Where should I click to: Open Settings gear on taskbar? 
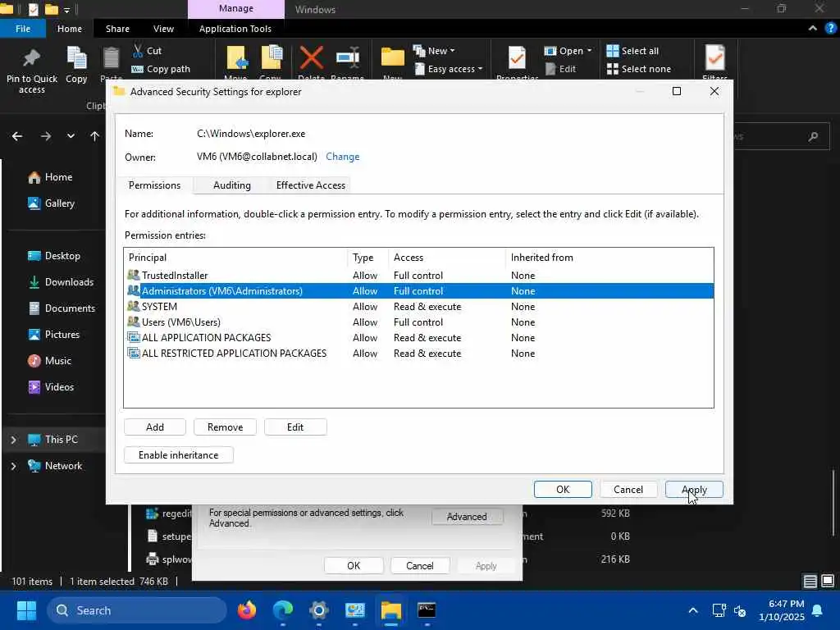coord(319,610)
